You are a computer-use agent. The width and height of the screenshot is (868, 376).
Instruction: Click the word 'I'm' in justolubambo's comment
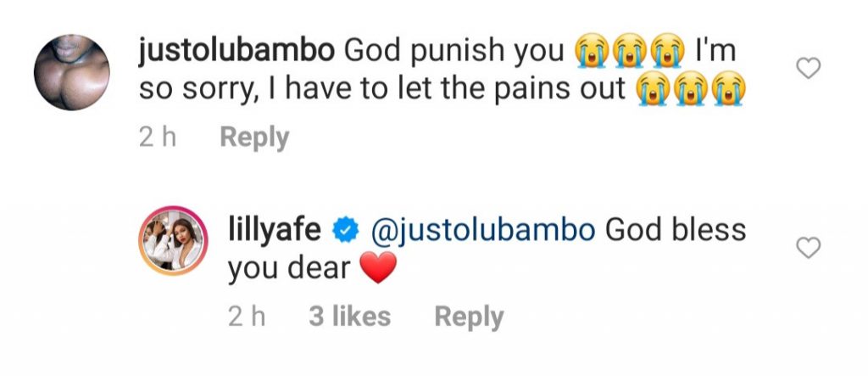pyautogui.click(x=715, y=52)
